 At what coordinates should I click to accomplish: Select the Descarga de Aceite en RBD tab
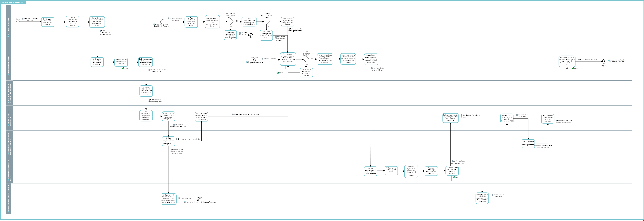[x=13, y=2]
